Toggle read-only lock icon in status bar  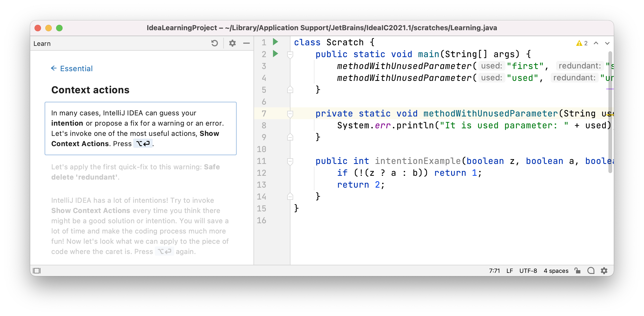point(577,270)
